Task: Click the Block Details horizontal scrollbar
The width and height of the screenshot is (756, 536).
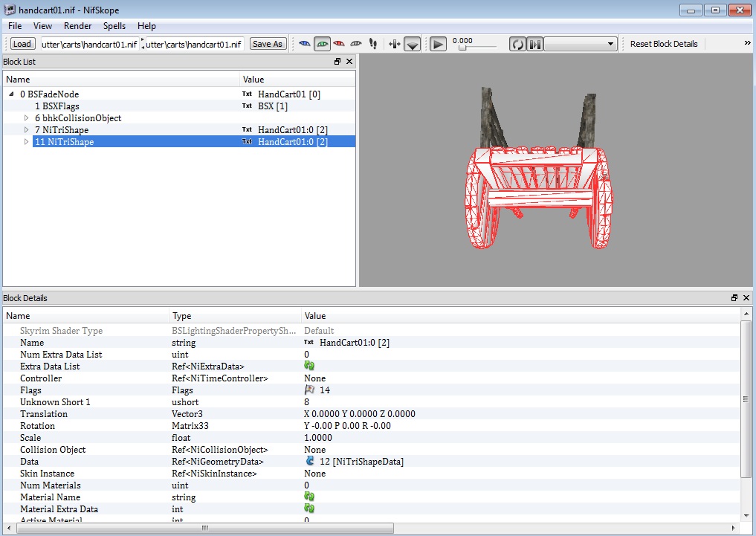Action: click(x=205, y=529)
